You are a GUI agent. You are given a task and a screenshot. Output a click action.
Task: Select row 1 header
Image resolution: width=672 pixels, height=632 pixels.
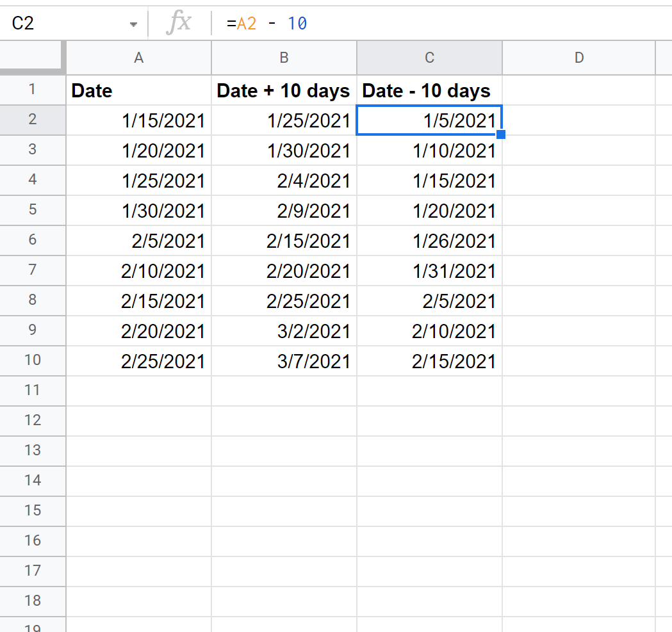point(32,90)
